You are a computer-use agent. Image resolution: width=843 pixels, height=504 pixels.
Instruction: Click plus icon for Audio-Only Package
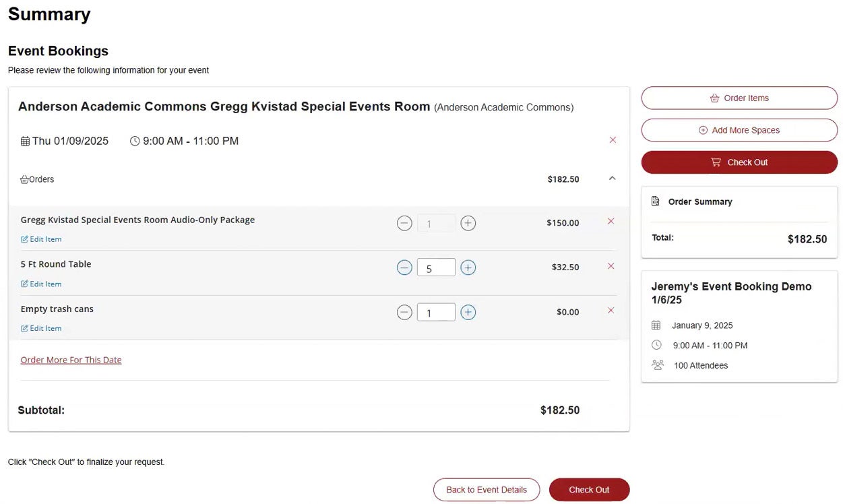(x=468, y=223)
